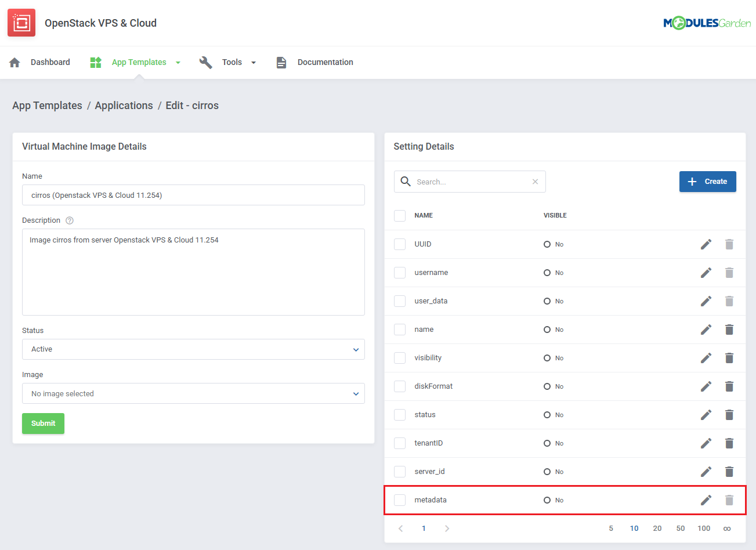
Task: Toggle the select-all checkbox in NAME header
Action: tap(400, 216)
